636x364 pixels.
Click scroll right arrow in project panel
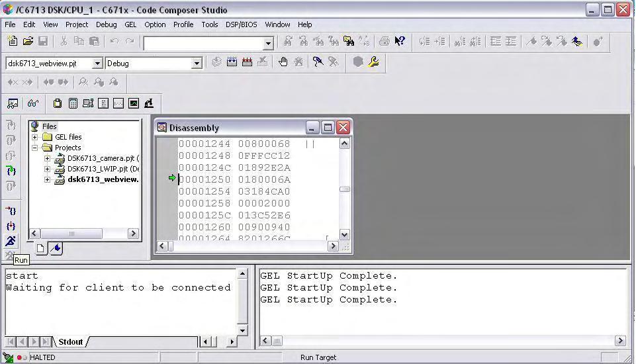click(x=133, y=234)
